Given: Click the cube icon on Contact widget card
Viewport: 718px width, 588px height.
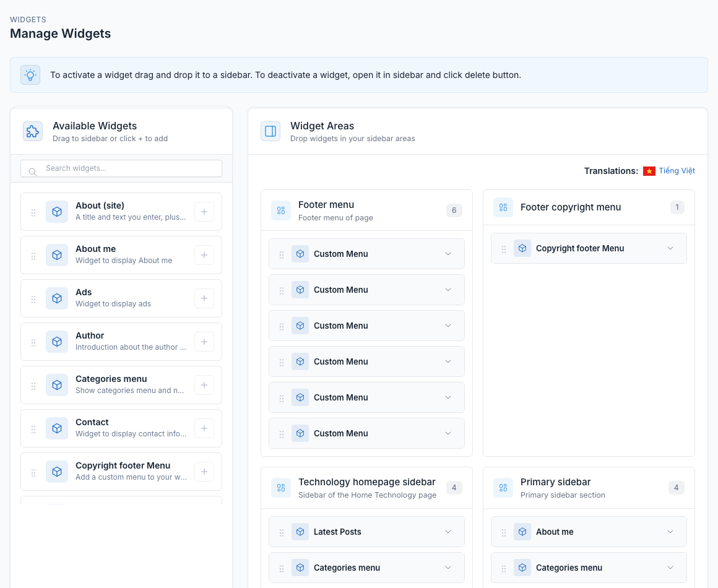Looking at the screenshot, I should 57,428.
